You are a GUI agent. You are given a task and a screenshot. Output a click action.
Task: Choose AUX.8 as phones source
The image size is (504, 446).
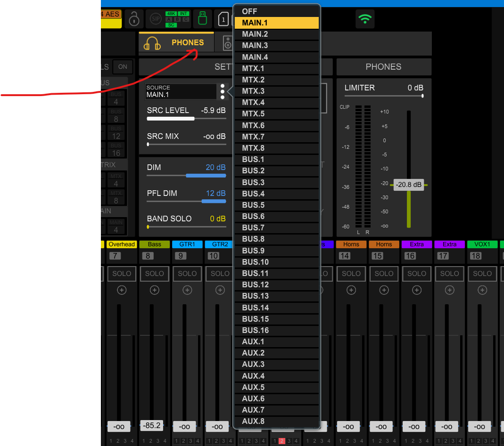(277, 421)
